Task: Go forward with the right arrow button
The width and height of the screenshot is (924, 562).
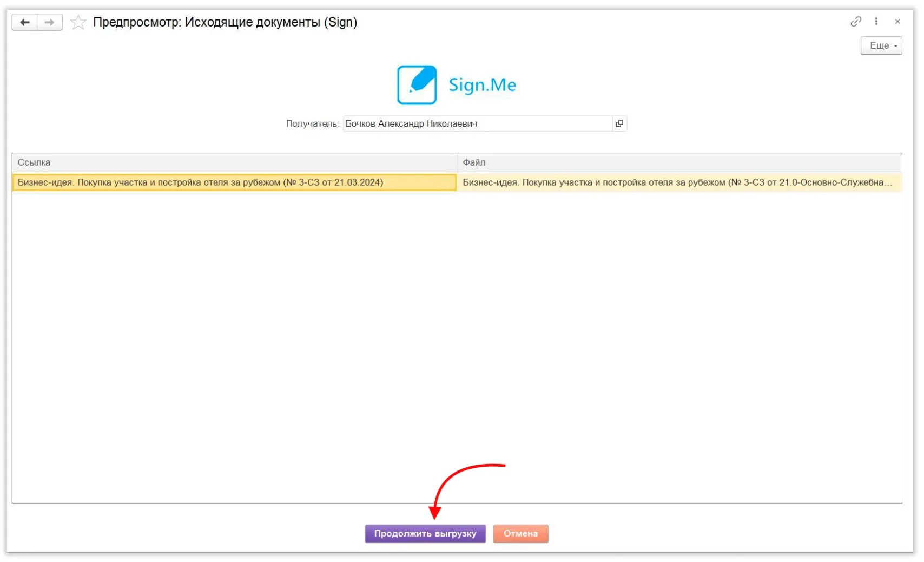Action: 50,22
